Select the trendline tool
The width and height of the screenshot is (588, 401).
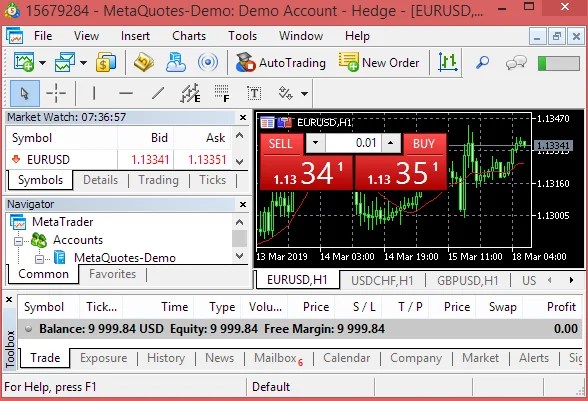click(158, 93)
